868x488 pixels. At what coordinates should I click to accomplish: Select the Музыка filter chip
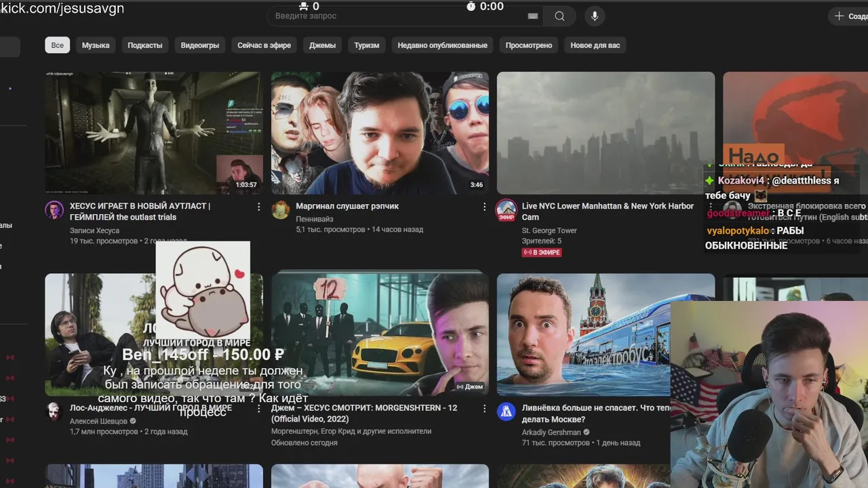point(96,45)
